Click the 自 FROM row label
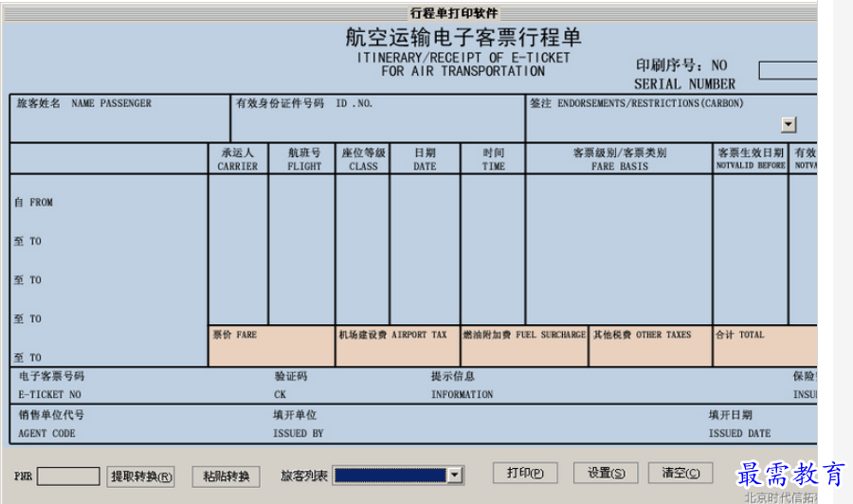853x504 pixels. [34, 202]
